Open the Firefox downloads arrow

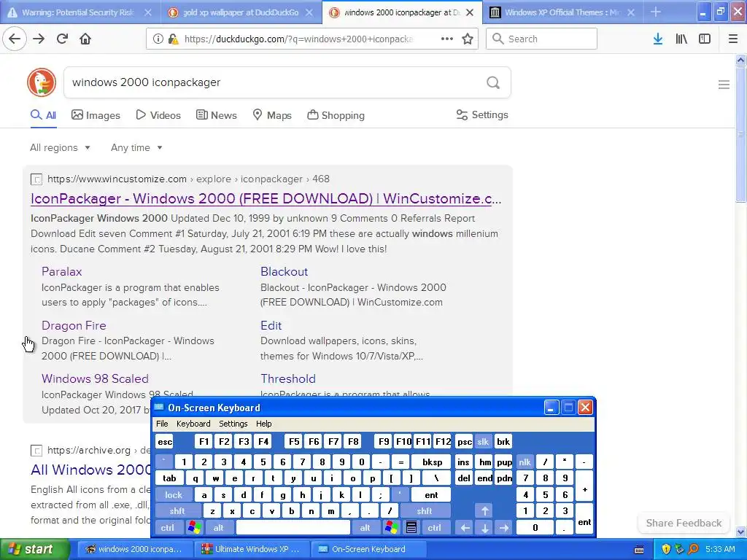658,39
